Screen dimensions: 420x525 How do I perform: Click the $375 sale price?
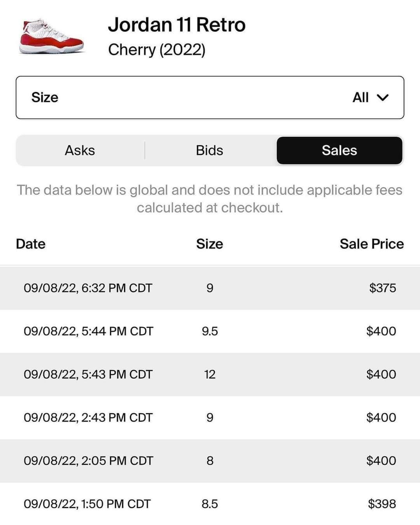coord(382,288)
